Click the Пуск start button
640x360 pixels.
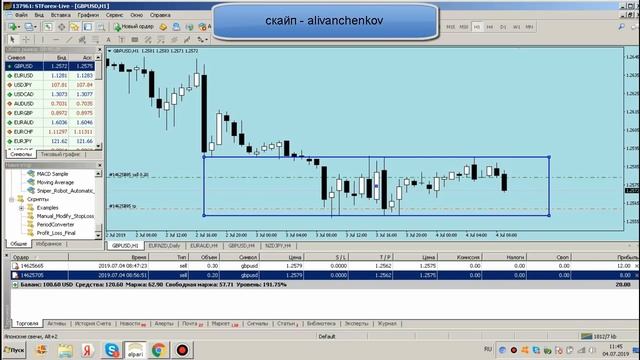[14, 350]
